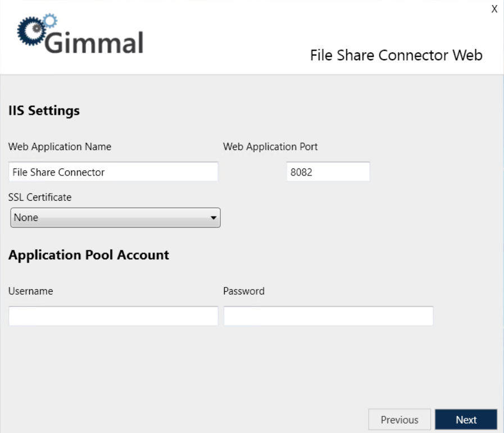Click the Next button

click(466, 420)
